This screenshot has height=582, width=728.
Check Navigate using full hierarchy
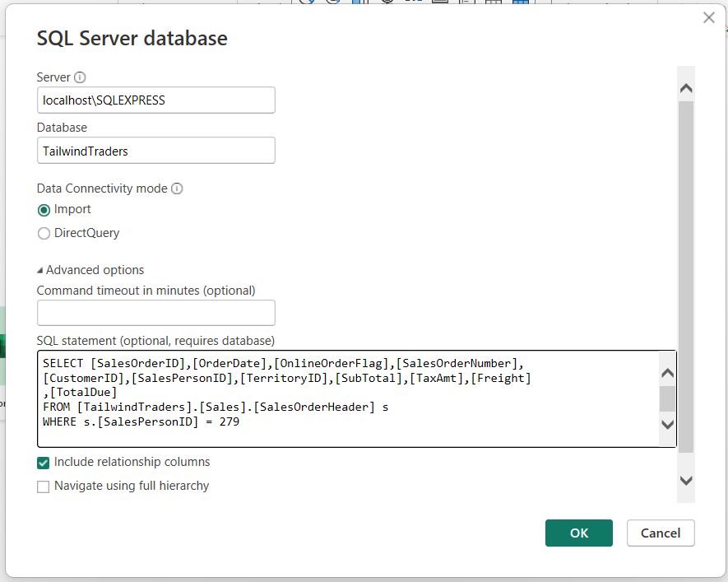pos(43,487)
